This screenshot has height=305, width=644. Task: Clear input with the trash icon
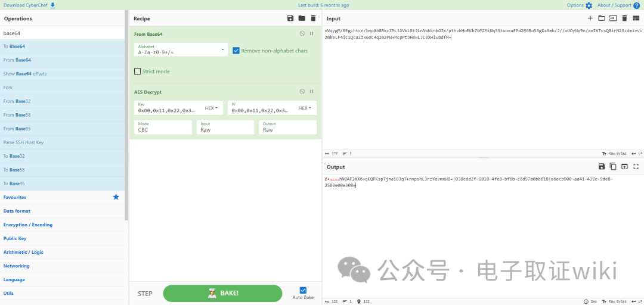(625, 18)
